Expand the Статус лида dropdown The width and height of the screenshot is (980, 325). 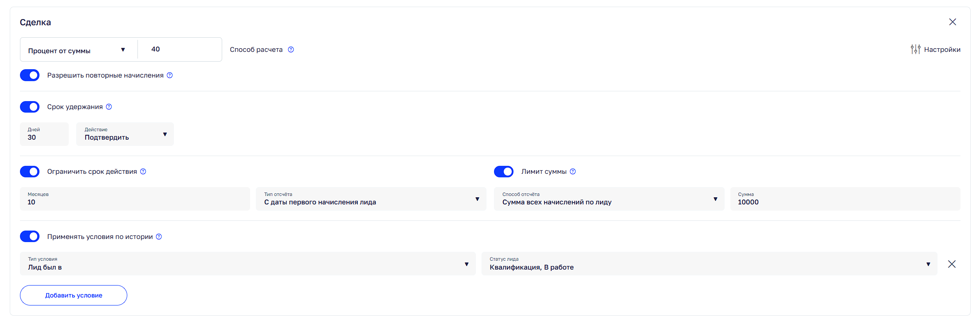click(709, 264)
